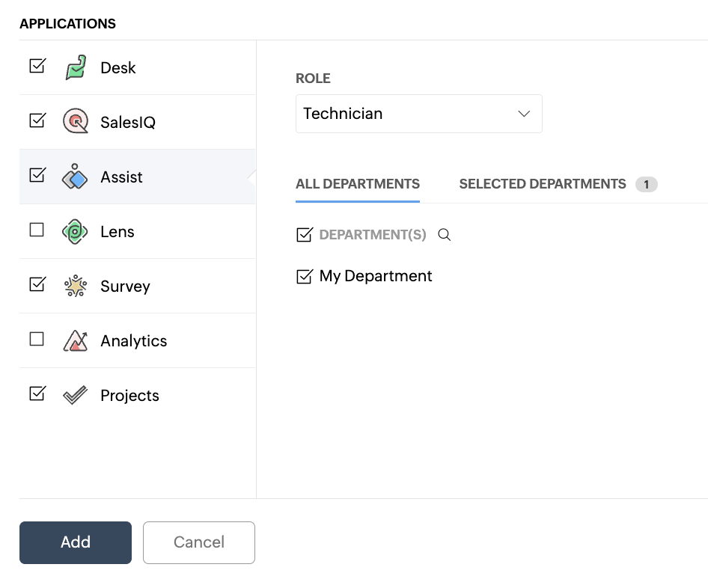Screen dimensions: 708x588
Task: Toggle the select-all DEPARTMENT(S) checkbox
Action: tap(304, 235)
